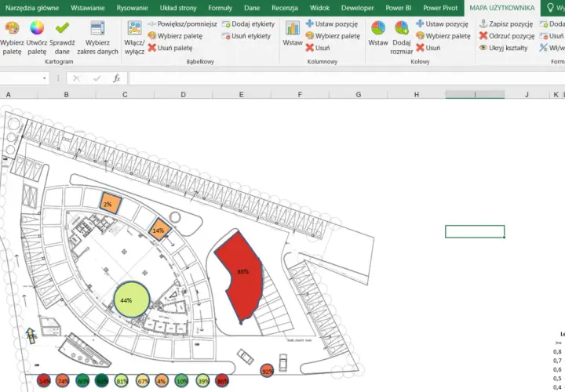Switch to the Dane tab

[252, 8]
